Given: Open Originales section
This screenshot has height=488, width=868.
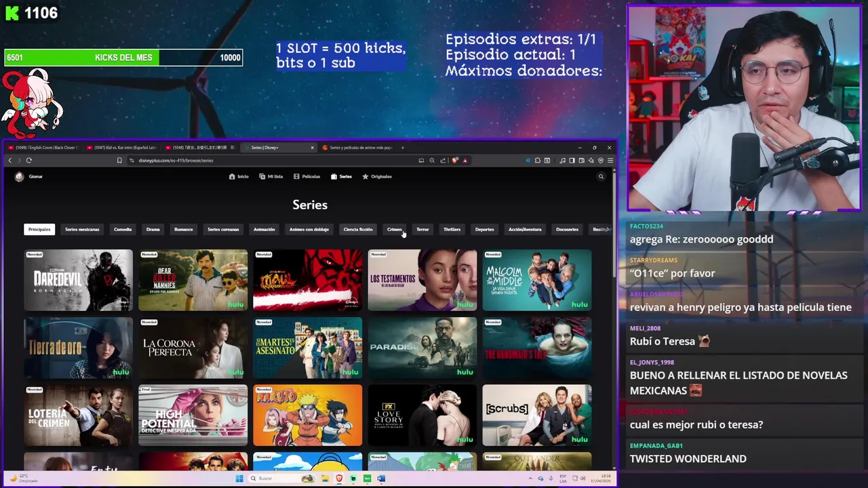Looking at the screenshot, I should coord(377,177).
